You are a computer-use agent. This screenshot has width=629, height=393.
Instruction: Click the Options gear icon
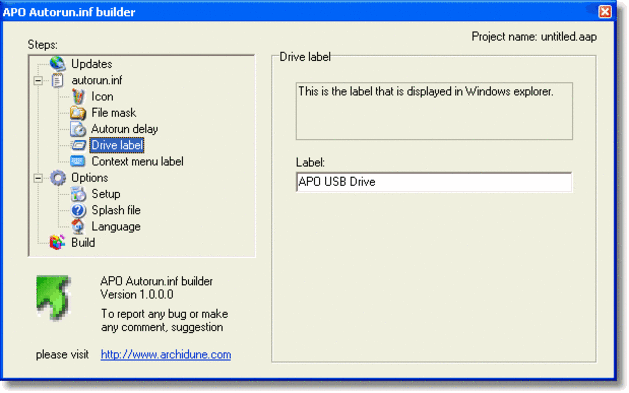tap(58, 178)
